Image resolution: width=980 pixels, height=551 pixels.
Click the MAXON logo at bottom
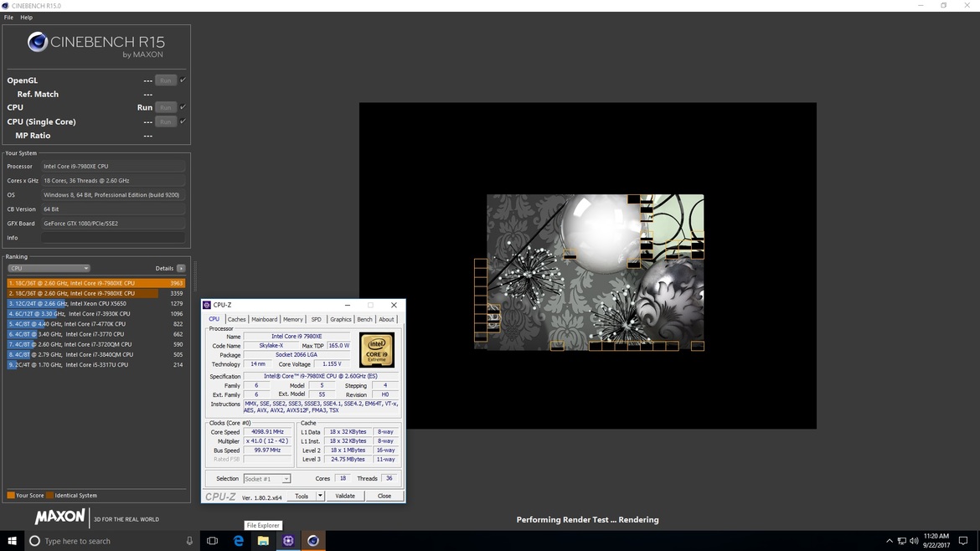(60, 518)
